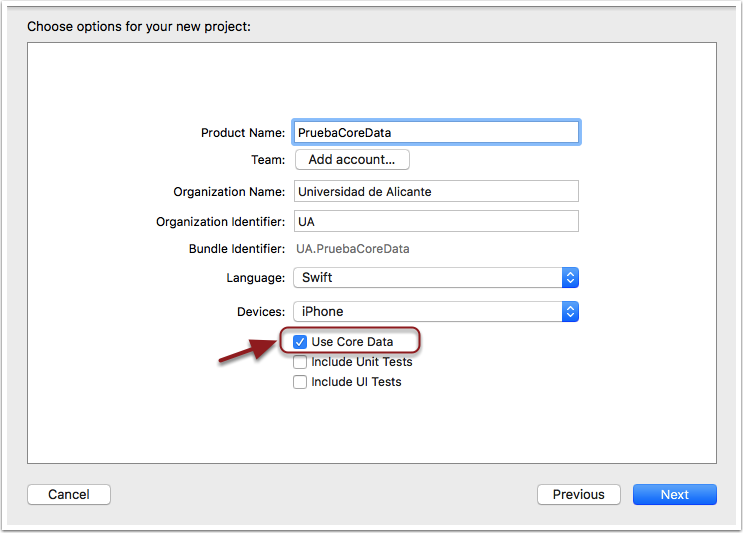Screen dimensions: 743x533
Task: Click the Devices dropdown arrow stepper
Action: click(570, 312)
